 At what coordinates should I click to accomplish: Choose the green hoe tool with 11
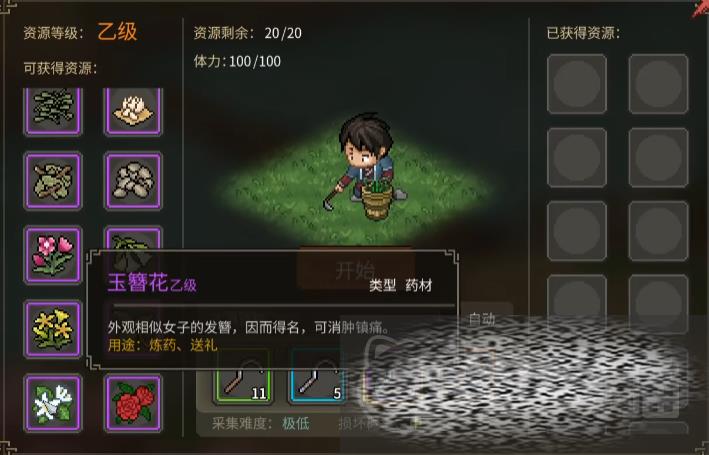point(244,382)
